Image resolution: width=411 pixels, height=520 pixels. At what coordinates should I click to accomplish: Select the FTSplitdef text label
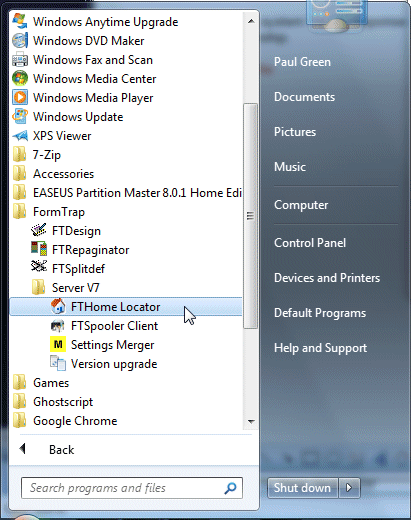point(78,269)
